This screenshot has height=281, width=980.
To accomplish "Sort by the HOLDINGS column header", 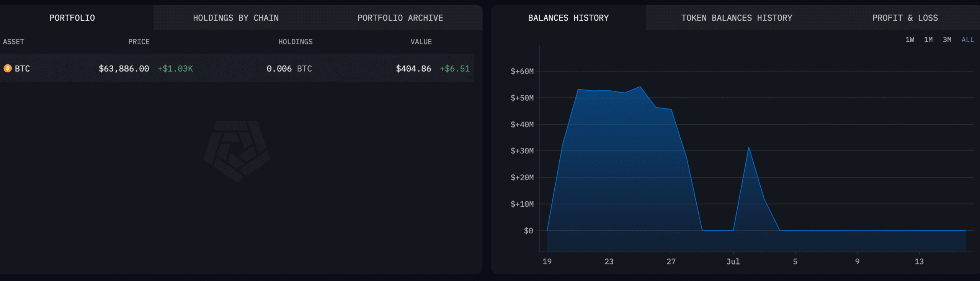I will click(296, 42).
